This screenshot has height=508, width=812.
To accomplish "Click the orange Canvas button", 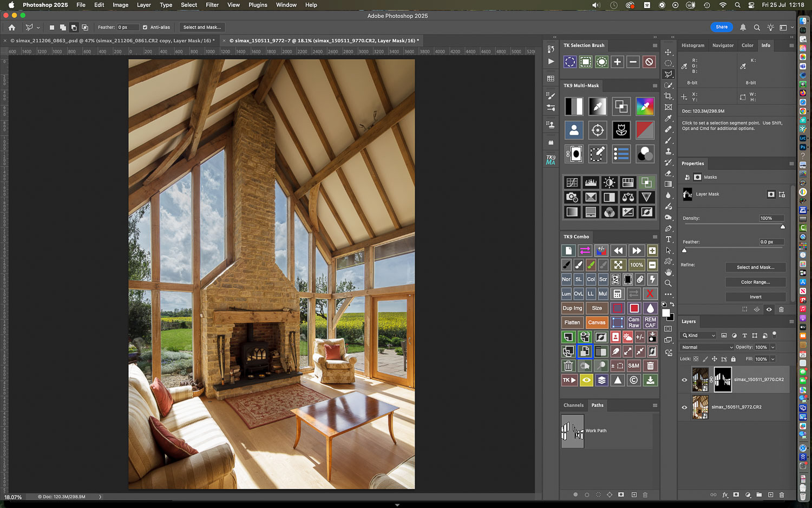I will [597, 322].
